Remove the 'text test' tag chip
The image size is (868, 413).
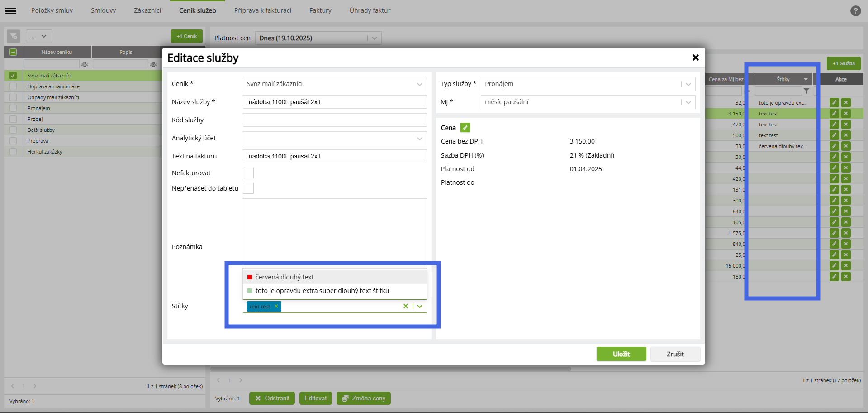(276, 307)
